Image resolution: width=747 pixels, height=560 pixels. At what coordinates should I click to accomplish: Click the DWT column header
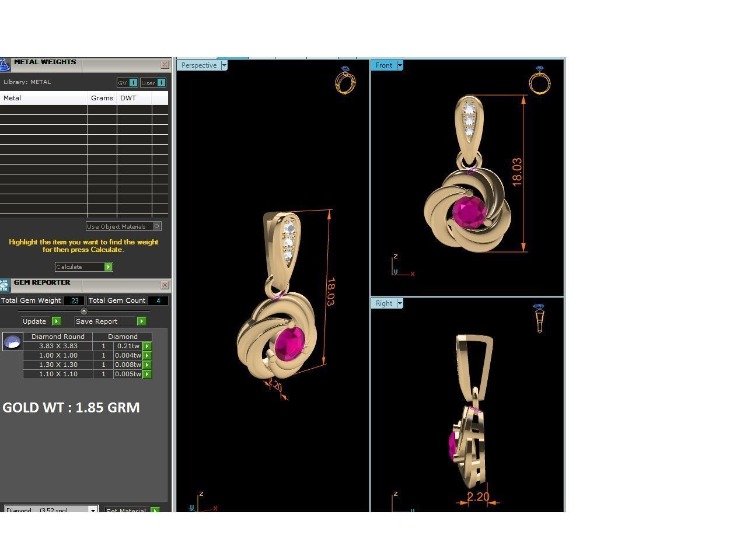click(134, 98)
